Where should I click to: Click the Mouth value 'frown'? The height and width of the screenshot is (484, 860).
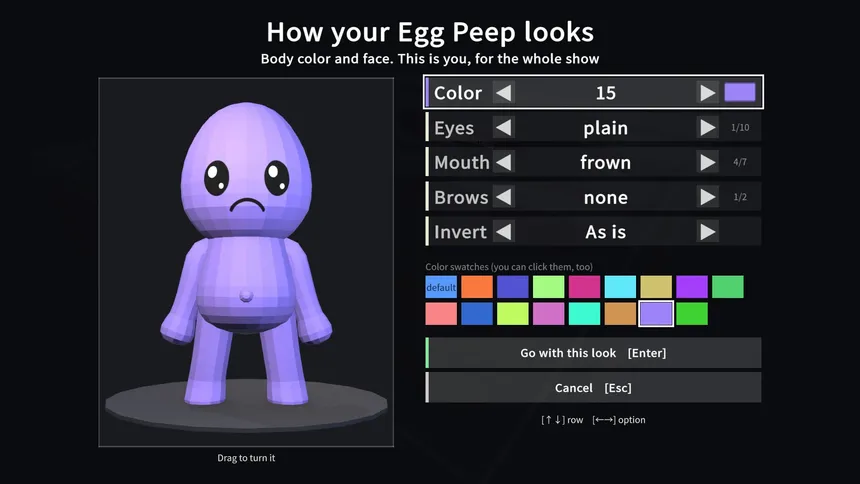[606, 162]
